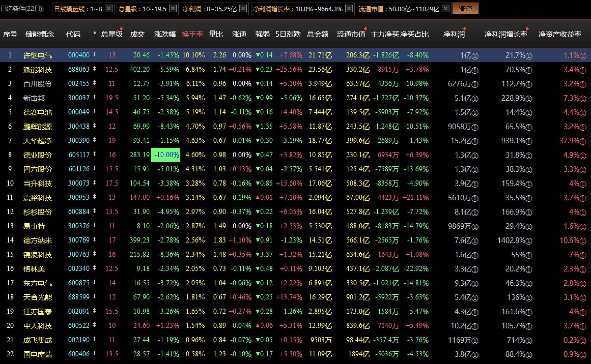Click the marker icon beside code 000400

(x=94, y=54)
